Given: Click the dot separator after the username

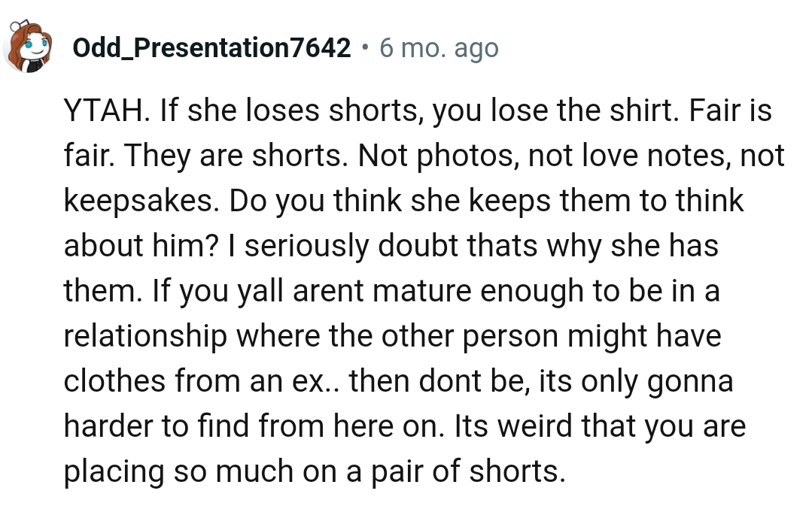Looking at the screenshot, I should click(x=365, y=47).
